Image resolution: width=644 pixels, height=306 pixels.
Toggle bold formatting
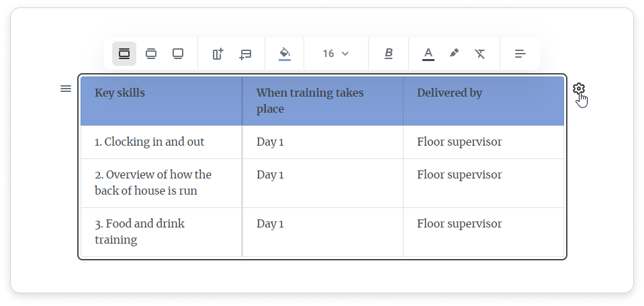point(389,54)
